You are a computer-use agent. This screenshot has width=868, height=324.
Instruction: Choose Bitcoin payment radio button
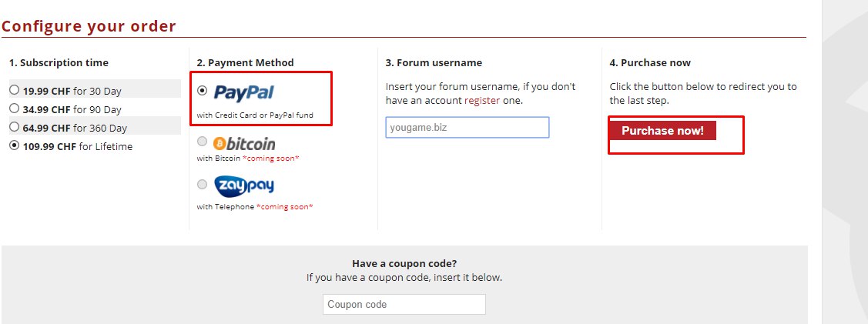pyautogui.click(x=203, y=142)
